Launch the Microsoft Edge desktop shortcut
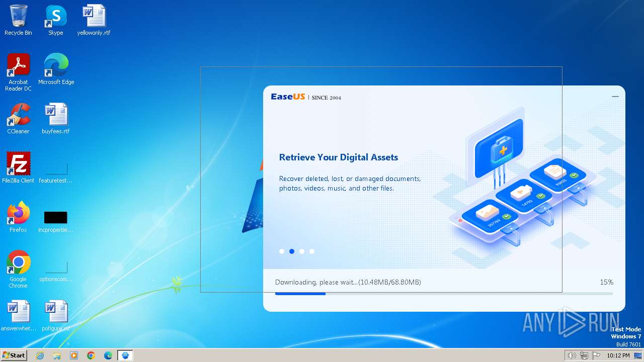 tap(56, 69)
